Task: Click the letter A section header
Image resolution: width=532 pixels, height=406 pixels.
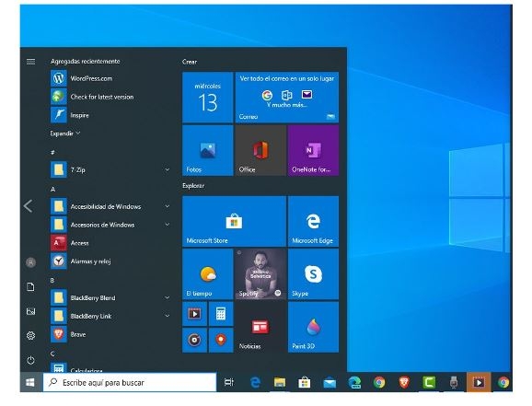Action: [x=53, y=189]
